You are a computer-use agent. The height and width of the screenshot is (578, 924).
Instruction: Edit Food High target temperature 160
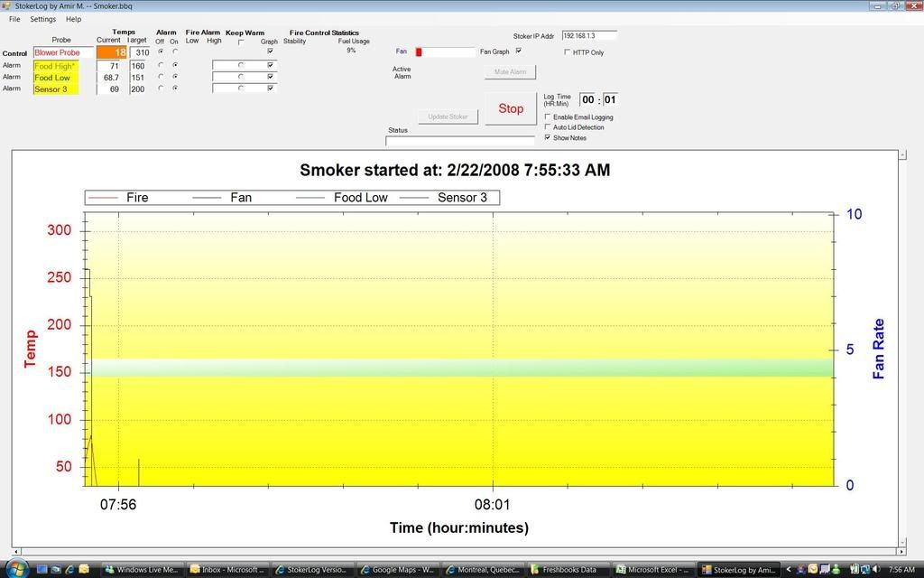point(138,66)
